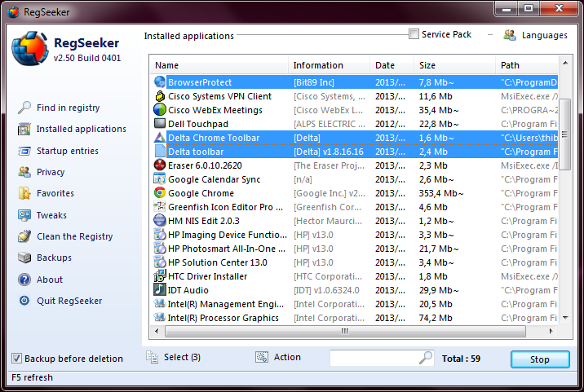This screenshot has height=392, width=584.
Task: Click the Tweaks sidebar icon
Action: click(x=24, y=215)
